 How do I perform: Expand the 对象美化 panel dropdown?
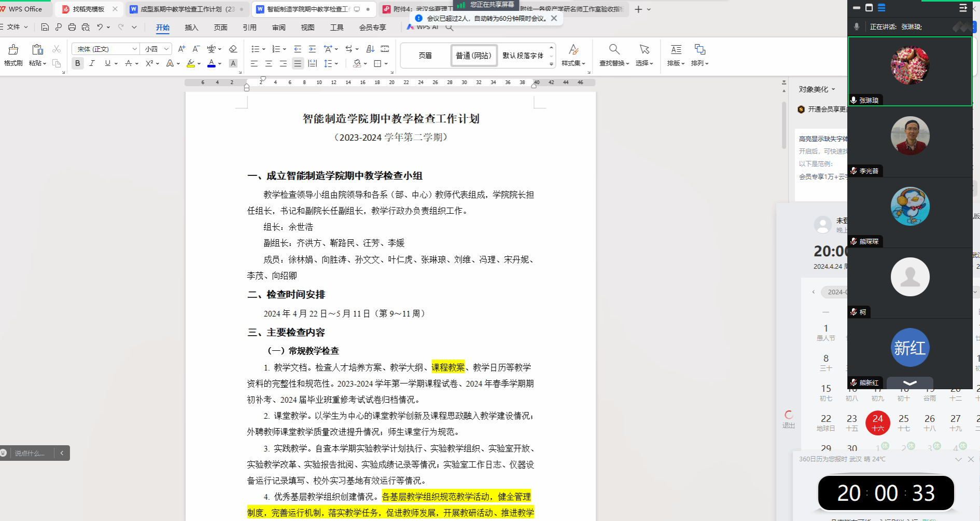point(817,89)
